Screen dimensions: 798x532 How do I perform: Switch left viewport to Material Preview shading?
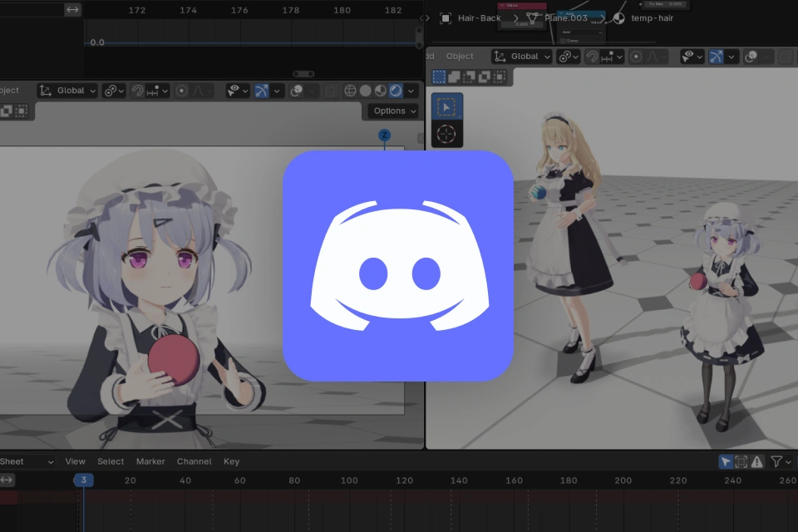point(380,91)
